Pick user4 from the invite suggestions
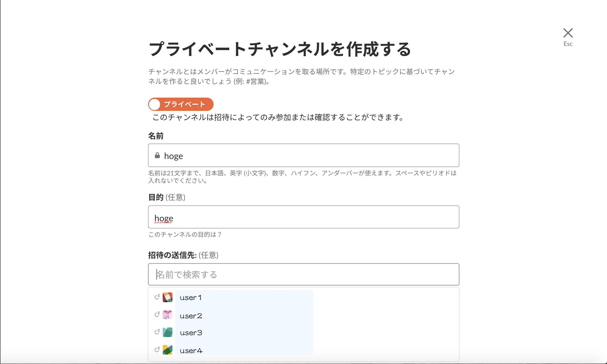The width and height of the screenshot is (607, 364). (304, 350)
